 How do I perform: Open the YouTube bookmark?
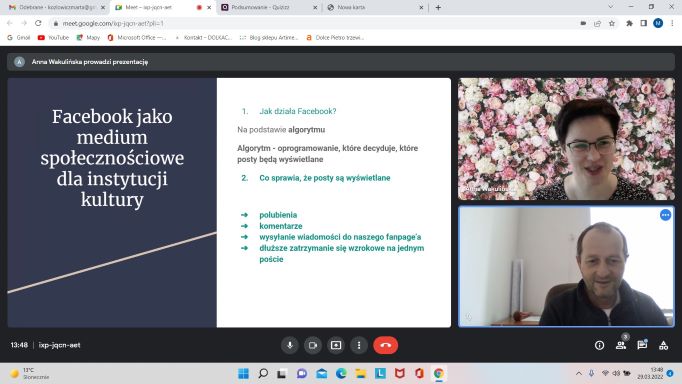coord(53,38)
